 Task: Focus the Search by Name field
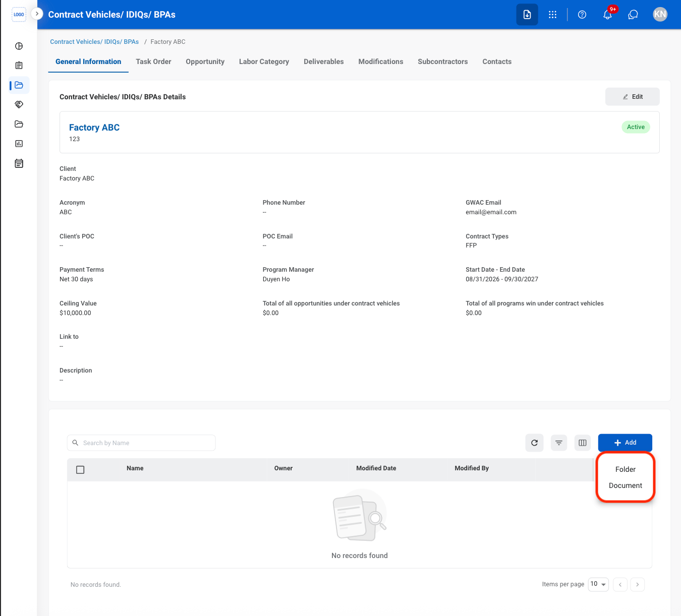(141, 443)
